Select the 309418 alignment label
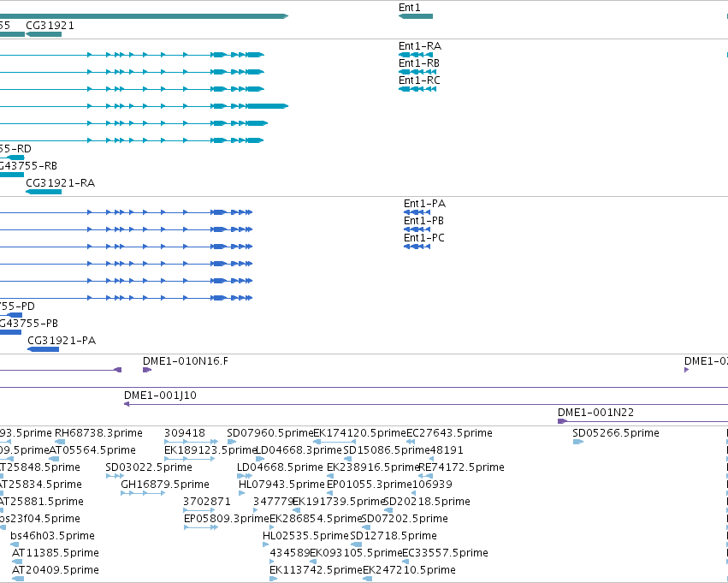 pyautogui.click(x=185, y=433)
